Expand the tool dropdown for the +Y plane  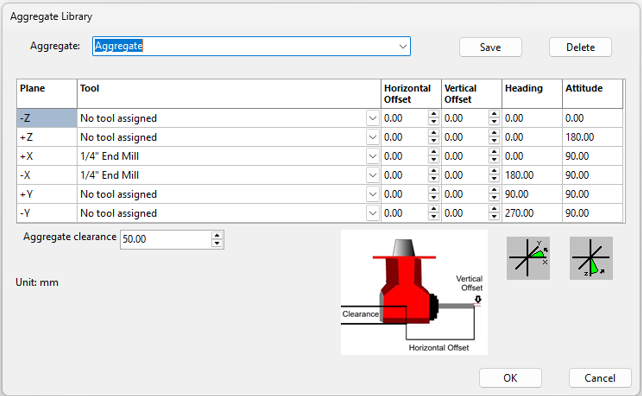(x=373, y=194)
